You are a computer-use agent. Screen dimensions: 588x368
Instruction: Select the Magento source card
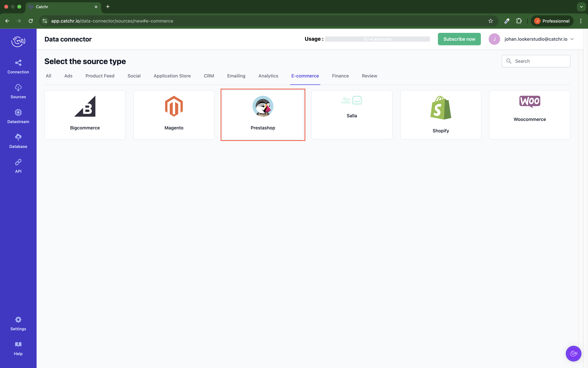[x=174, y=115]
